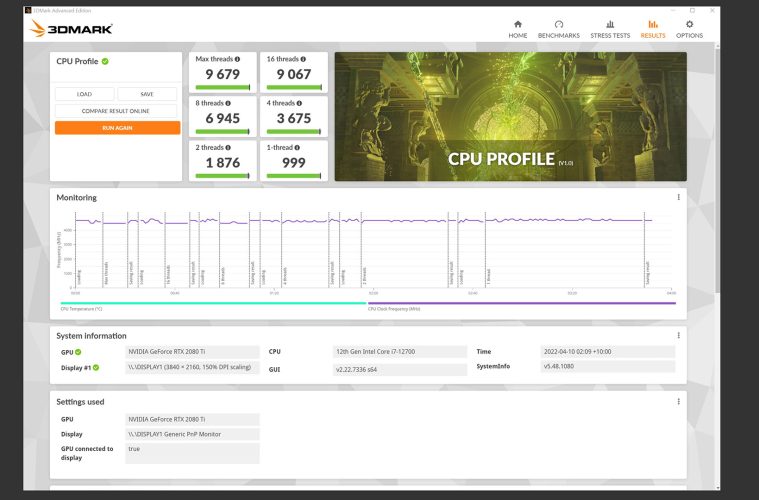
Task: Click GPU value in Settings used
Action: (x=193, y=420)
